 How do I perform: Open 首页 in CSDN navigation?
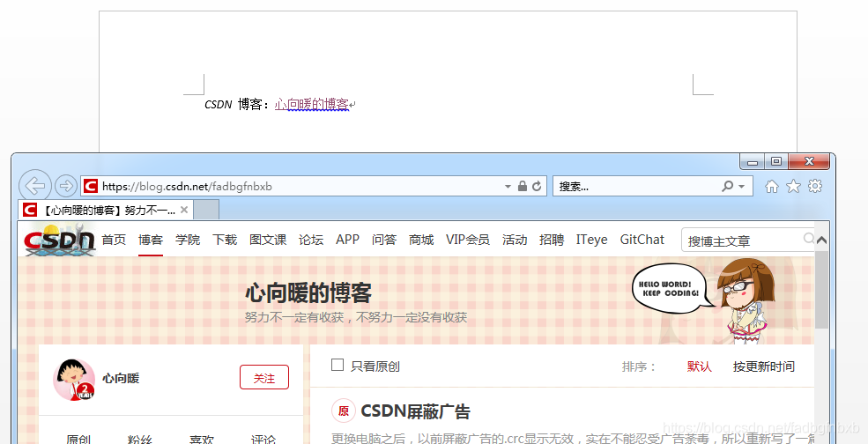(114, 240)
